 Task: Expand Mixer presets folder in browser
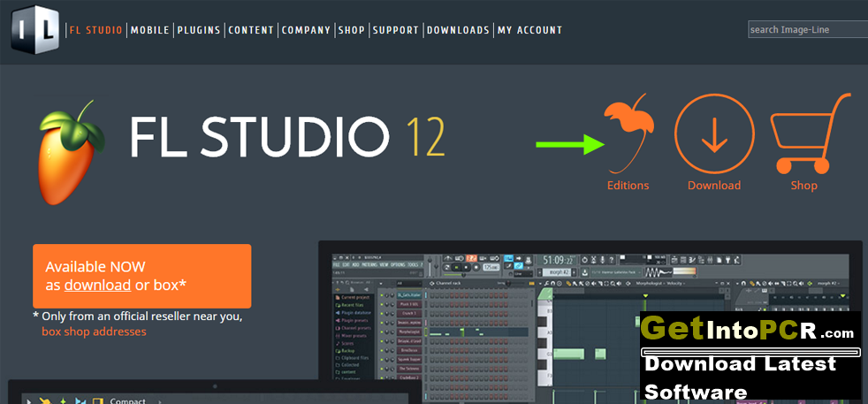pyautogui.click(x=351, y=336)
